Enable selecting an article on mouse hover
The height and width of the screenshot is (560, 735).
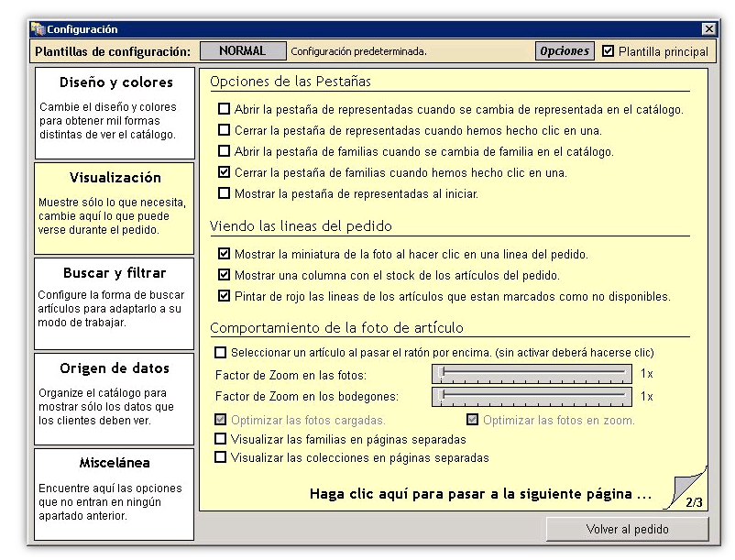tap(220, 352)
